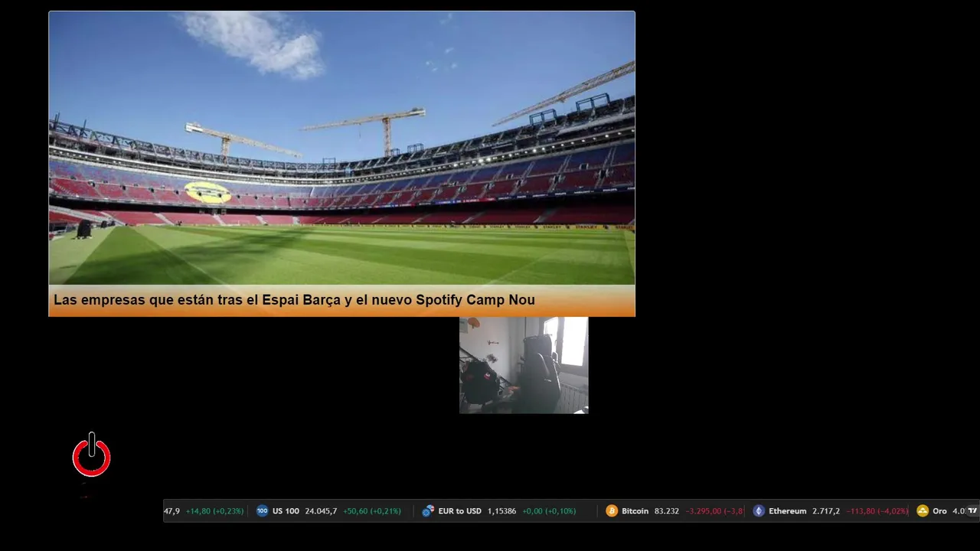Open the Bitcoin ticker label
Screen dimensions: 980x551
pyautogui.click(x=635, y=511)
